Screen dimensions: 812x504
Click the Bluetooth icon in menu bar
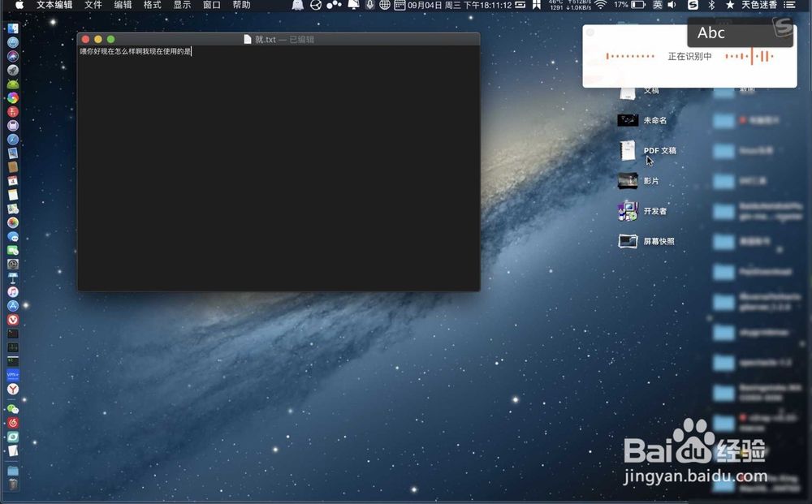[711, 5]
